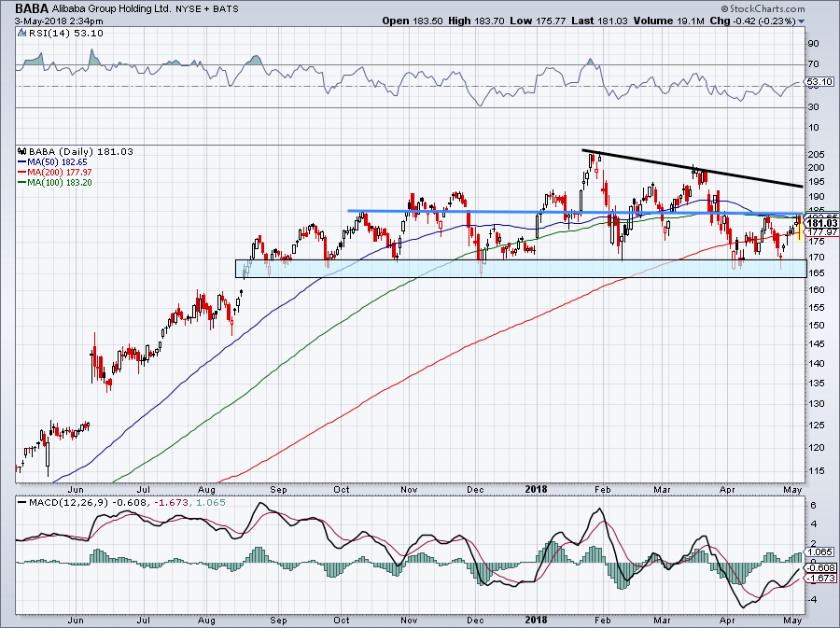Click the boxed 53.10 RSI value tag

(819, 82)
